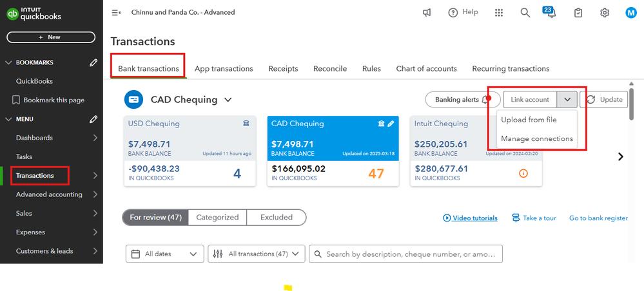644x291 pixels.
Task: Click the clipboard tasks icon in header
Action: 578,12
